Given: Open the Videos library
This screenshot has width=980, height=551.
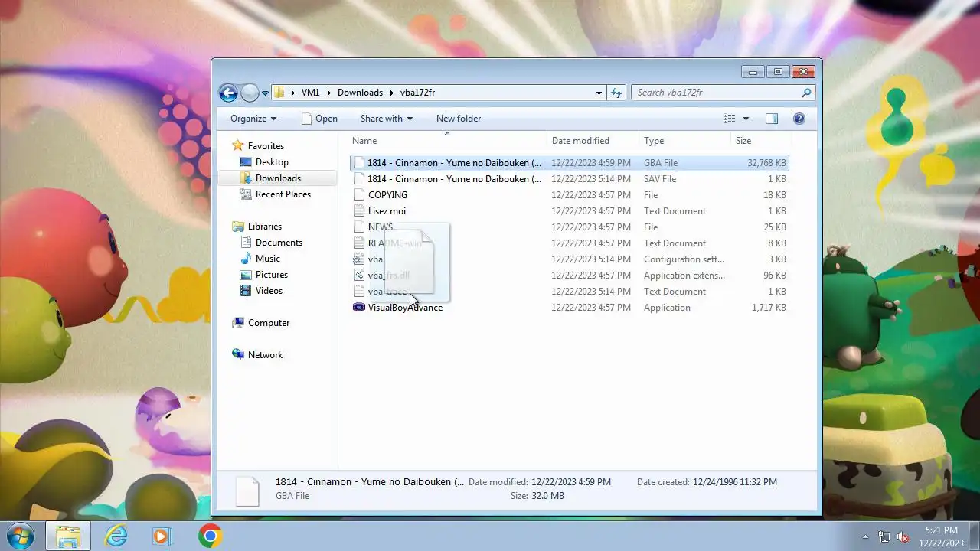Looking at the screenshot, I should pyautogui.click(x=269, y=291).
